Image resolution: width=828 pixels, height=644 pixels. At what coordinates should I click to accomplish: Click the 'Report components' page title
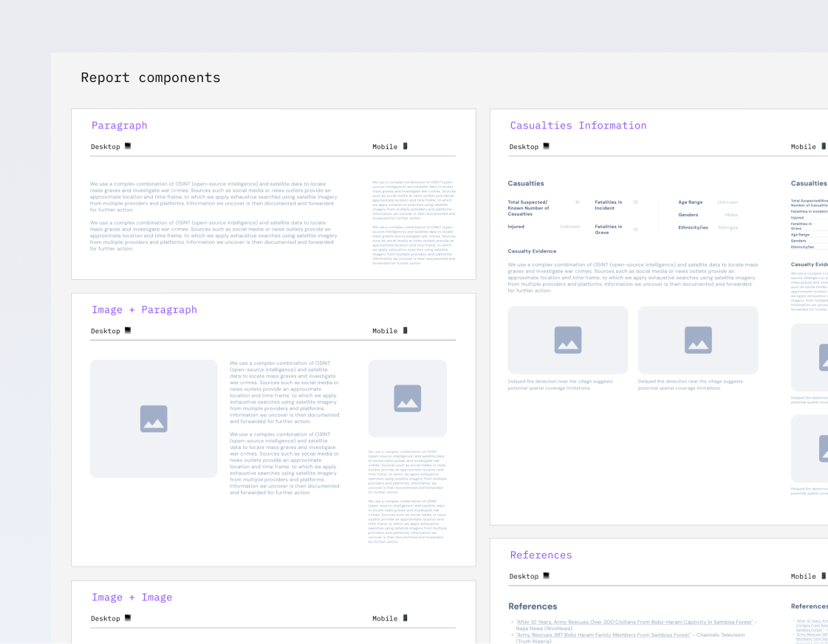coord(151,78)
